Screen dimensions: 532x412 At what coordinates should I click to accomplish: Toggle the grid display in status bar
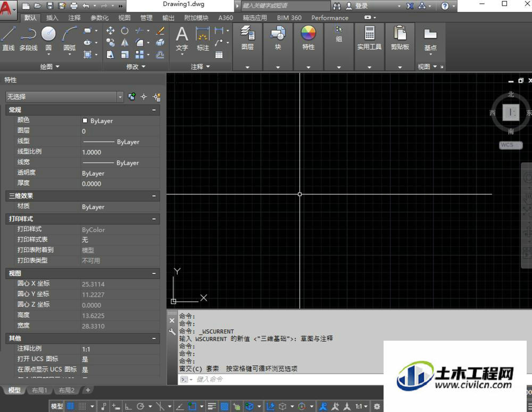[70, 406]
